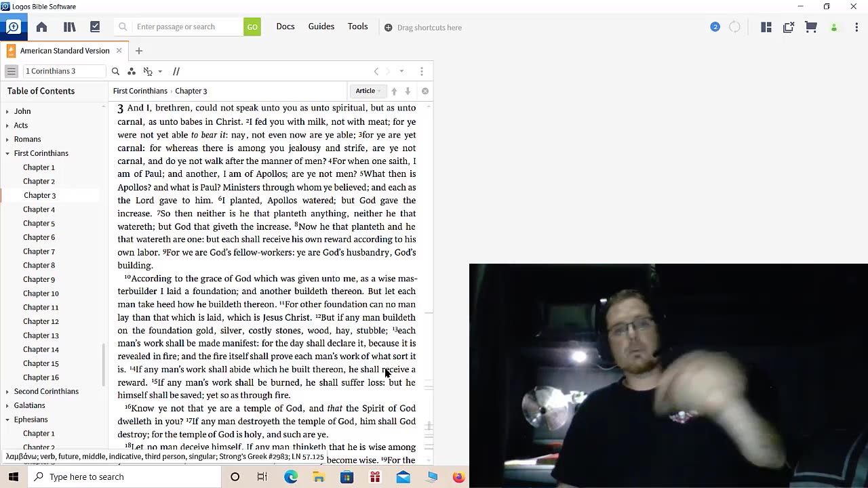Open File Explorer from taskbar
The image size is (868, 488).
click(x=319, y=477)
